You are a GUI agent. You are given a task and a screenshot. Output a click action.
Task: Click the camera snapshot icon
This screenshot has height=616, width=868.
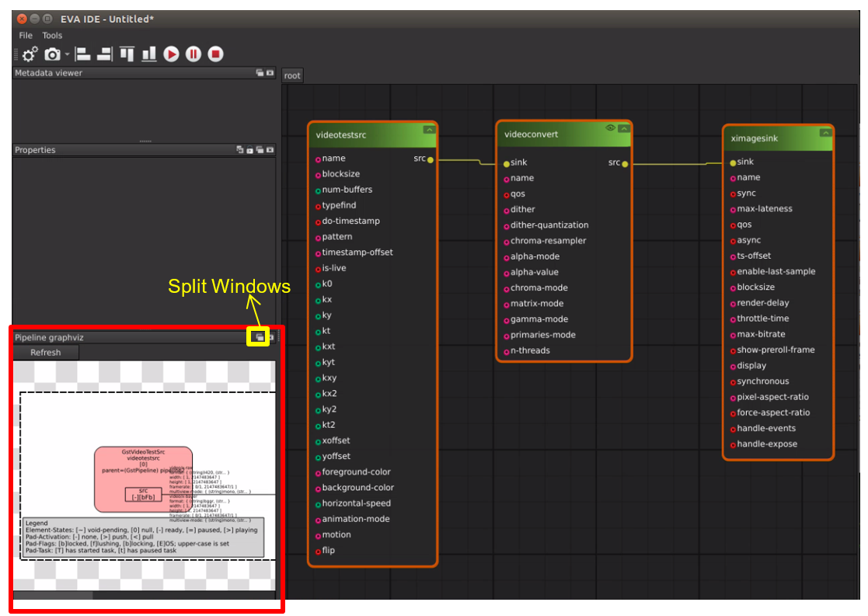point(52,54)
